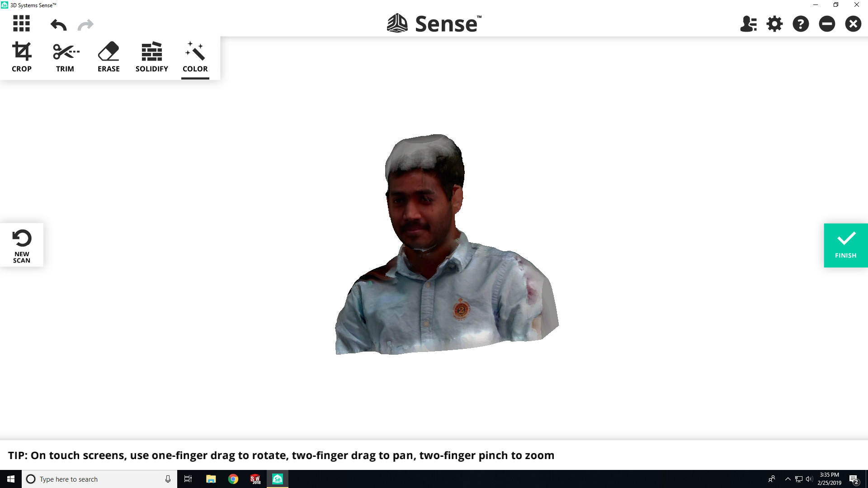868x488 pixels.
Task: Open help with the question mark
Action: point(801,24)
